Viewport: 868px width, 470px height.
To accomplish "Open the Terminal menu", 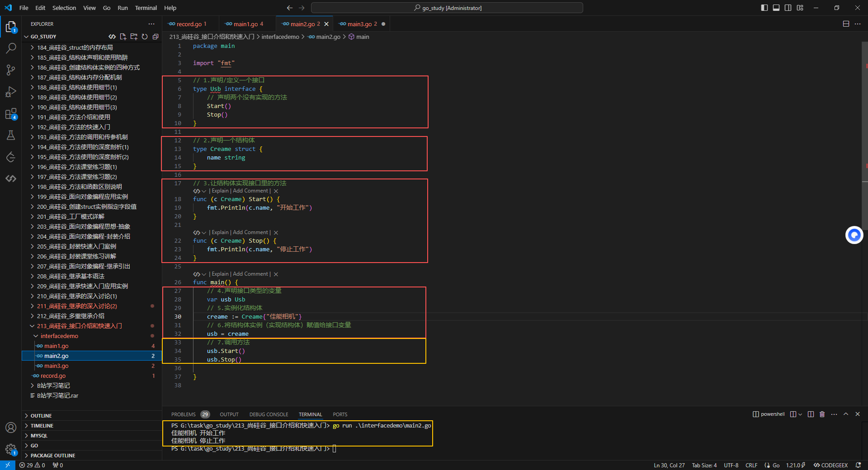I will click(x=146, y=8).
